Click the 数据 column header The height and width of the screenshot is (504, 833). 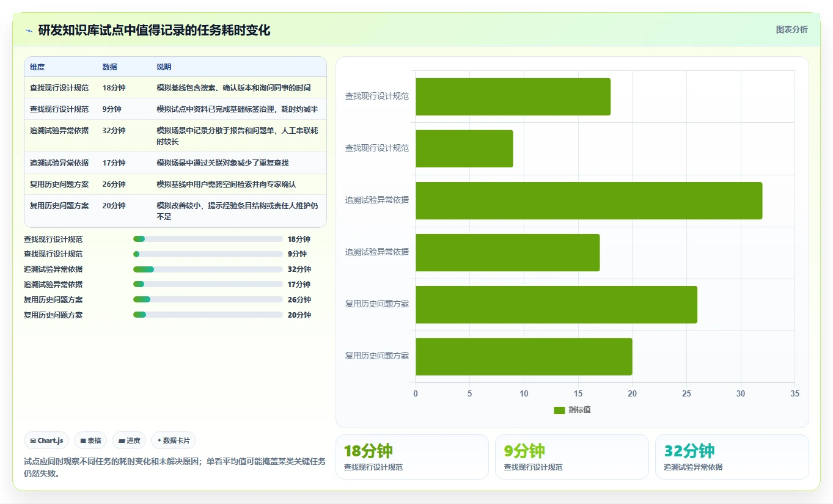click(110, 67)
